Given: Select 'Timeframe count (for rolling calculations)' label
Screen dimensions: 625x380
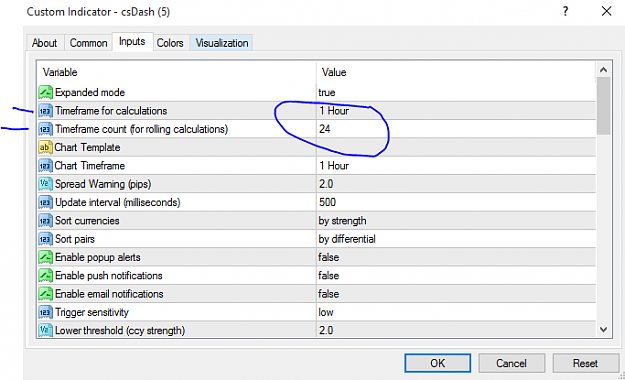Looking at the screenshot, I should point(142,129).
